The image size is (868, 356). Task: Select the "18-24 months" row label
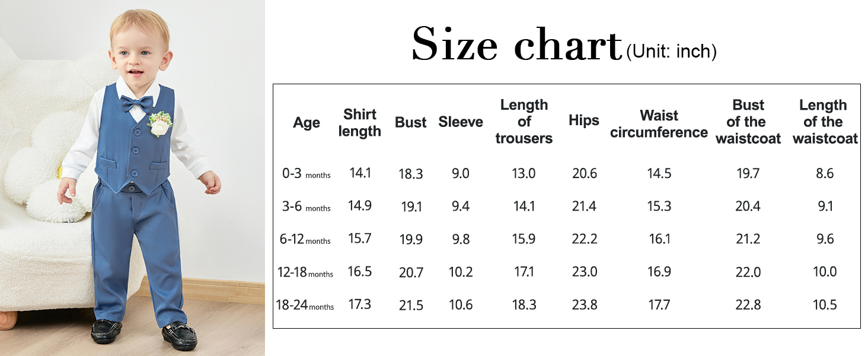[x=305, y=306]
